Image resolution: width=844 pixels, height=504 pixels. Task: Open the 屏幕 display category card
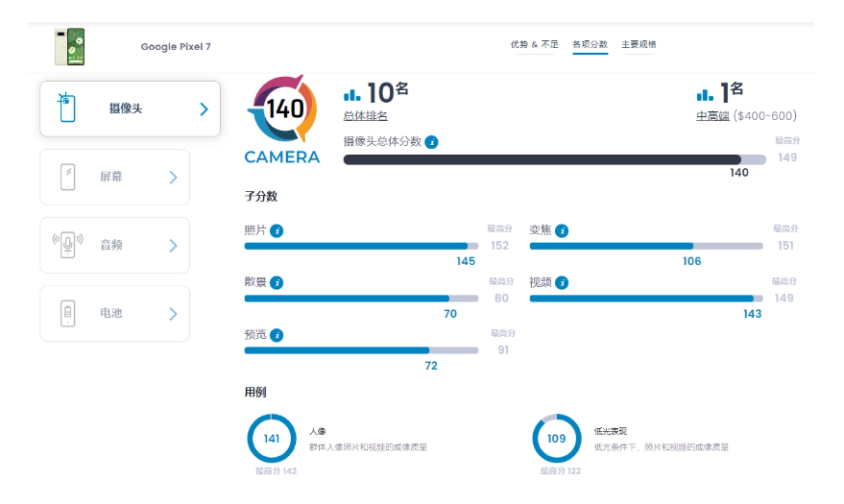[x=114, y=177]
